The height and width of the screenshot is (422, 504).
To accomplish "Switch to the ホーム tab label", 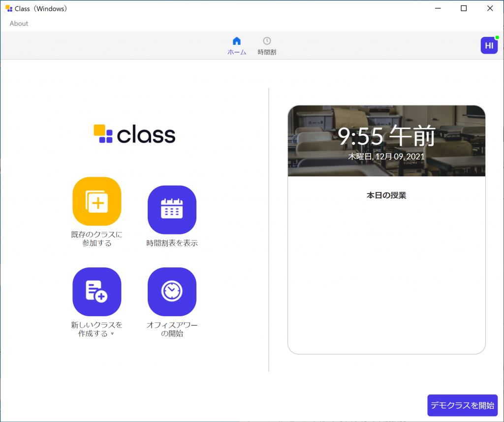I will (x=237, y=52).
